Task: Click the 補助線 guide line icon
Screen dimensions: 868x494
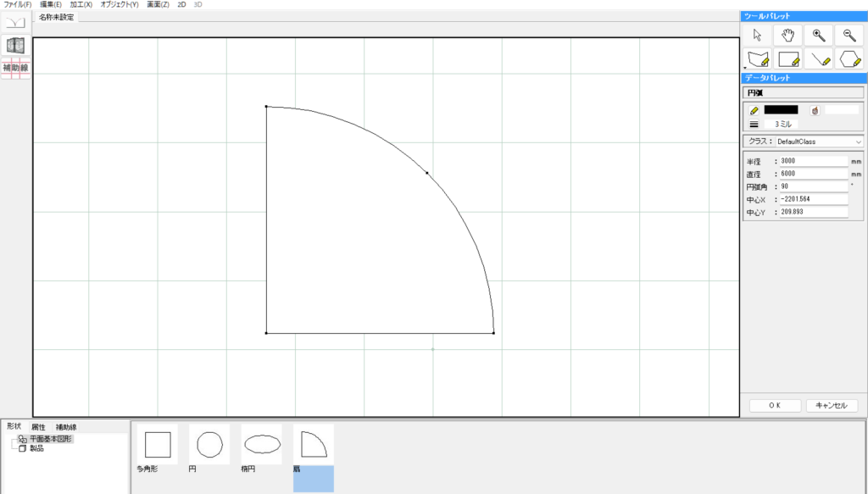Action: [x=15, y=68]
